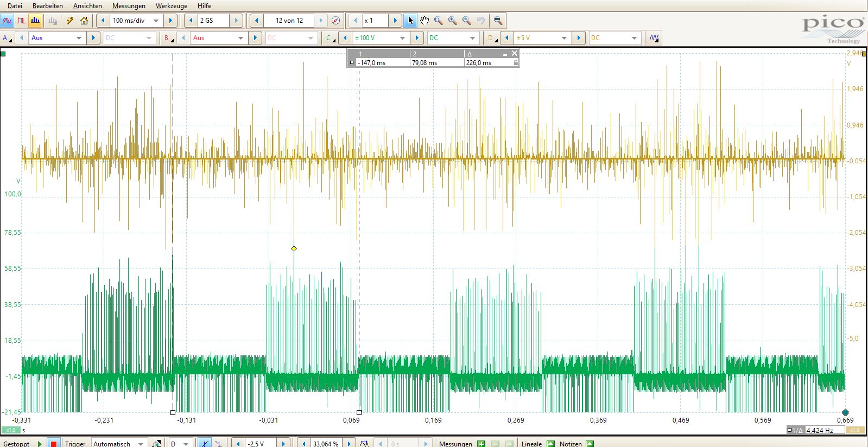Expand channel C ±100 V range dropdown
Image resolution: width=868 pixels, height=447 pixels.
click(402, 38)
